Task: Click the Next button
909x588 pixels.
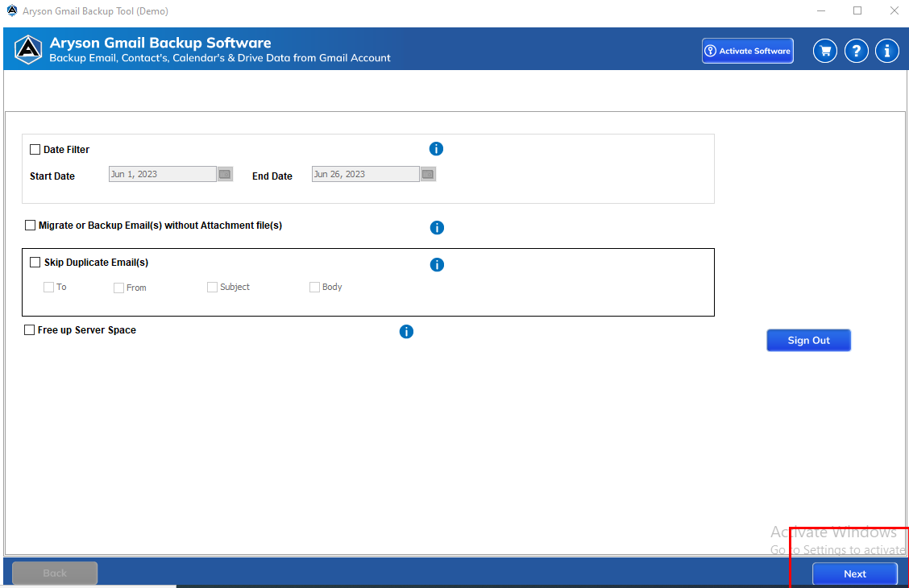Action: [855, 574]
